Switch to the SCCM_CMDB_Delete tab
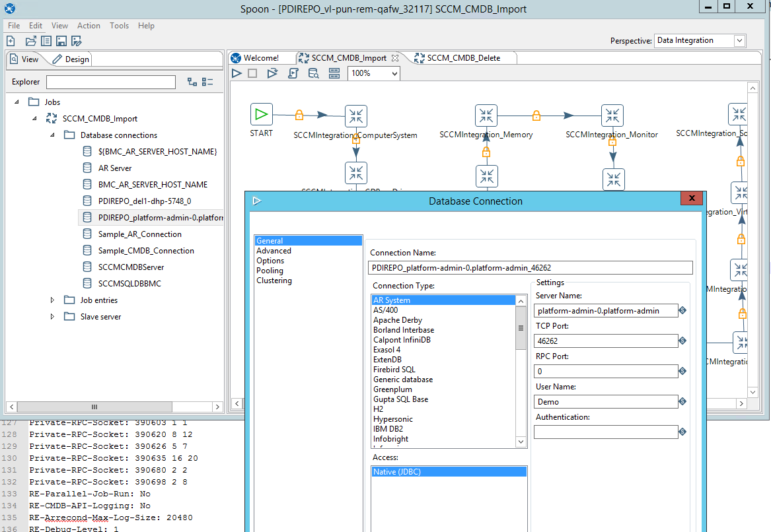 pos(463,58)
